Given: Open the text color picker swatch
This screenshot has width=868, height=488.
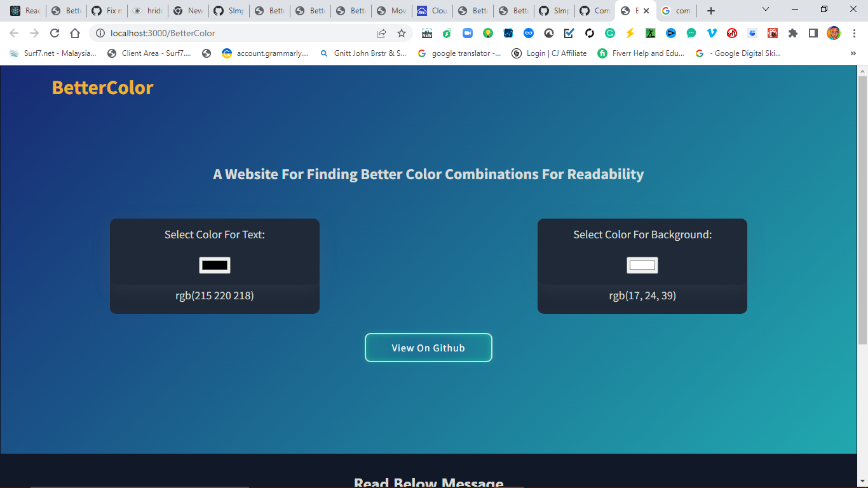Looking at the screenshot, I should [214, 264].
